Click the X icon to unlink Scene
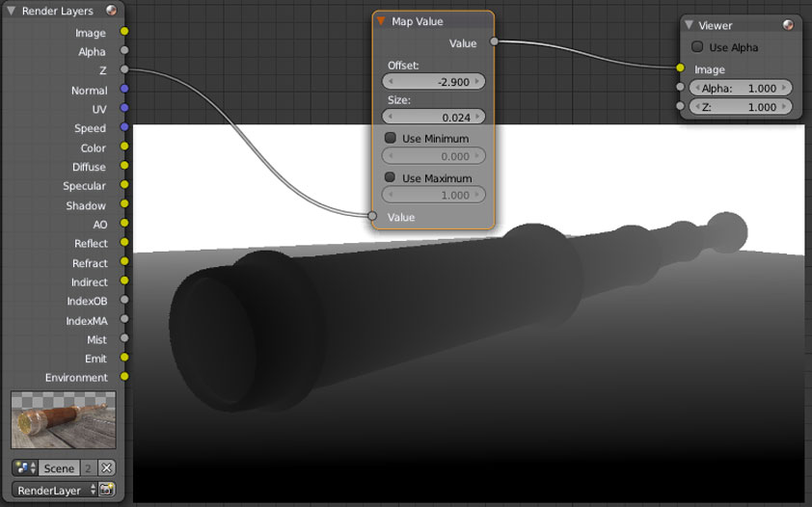This screenshot has width=812, height=507. [106, 467]
